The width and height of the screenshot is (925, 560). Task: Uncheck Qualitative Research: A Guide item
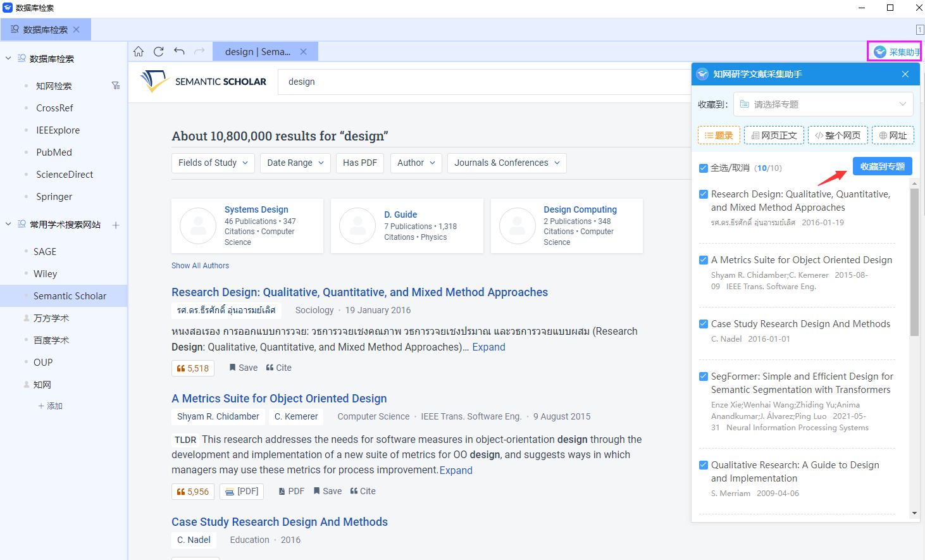tap(703, 465)
